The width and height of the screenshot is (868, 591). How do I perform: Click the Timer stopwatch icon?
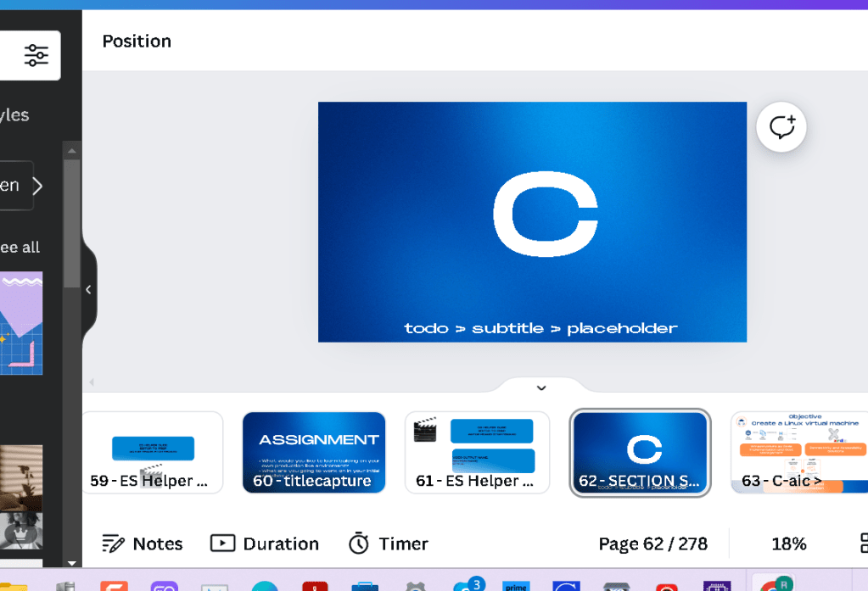(x=359, y=544)
